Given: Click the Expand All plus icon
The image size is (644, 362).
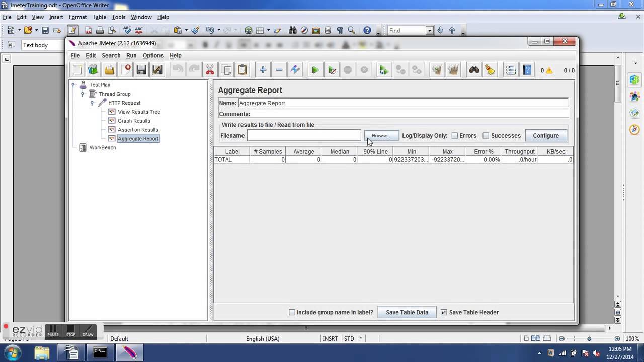Looking at the screenshot, I should click(263, 70).
